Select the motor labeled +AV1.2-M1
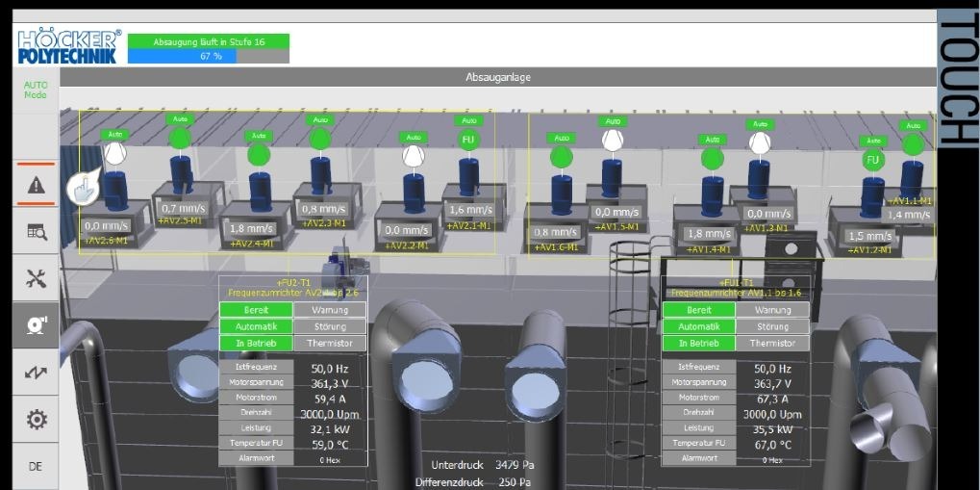980x490 pixels. [x=872, y=200]
